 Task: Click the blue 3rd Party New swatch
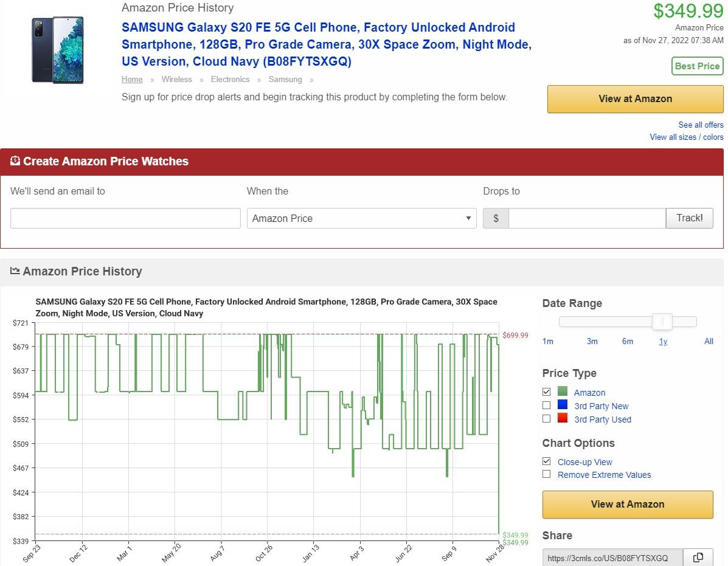coord(562,406)
